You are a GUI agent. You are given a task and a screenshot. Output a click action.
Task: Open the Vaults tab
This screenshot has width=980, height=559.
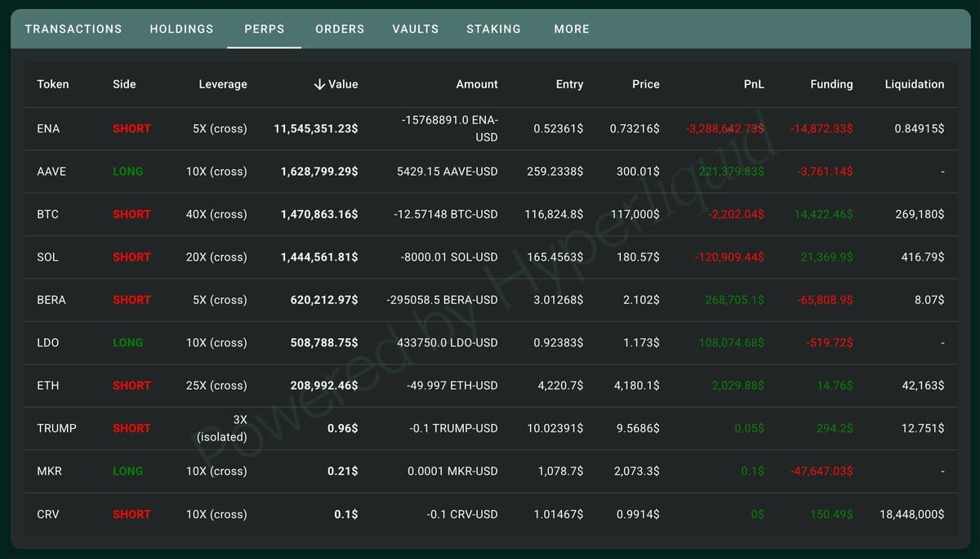pos(415,29)
